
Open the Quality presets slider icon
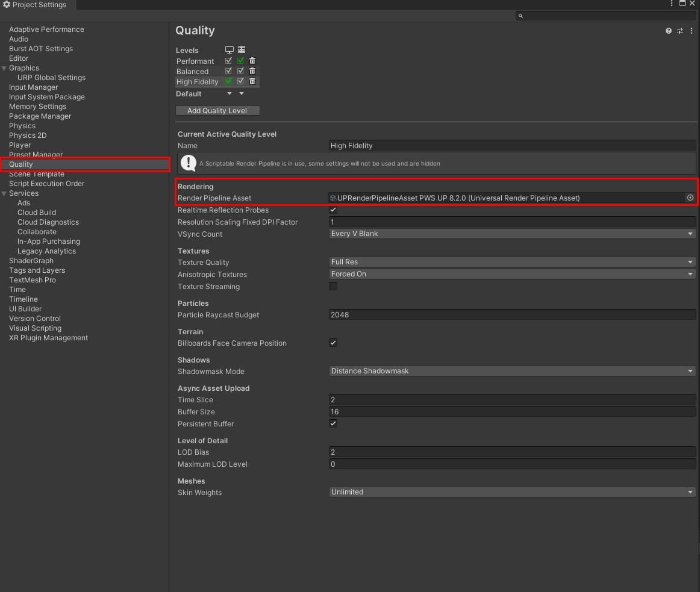click(x=680, y=31)
